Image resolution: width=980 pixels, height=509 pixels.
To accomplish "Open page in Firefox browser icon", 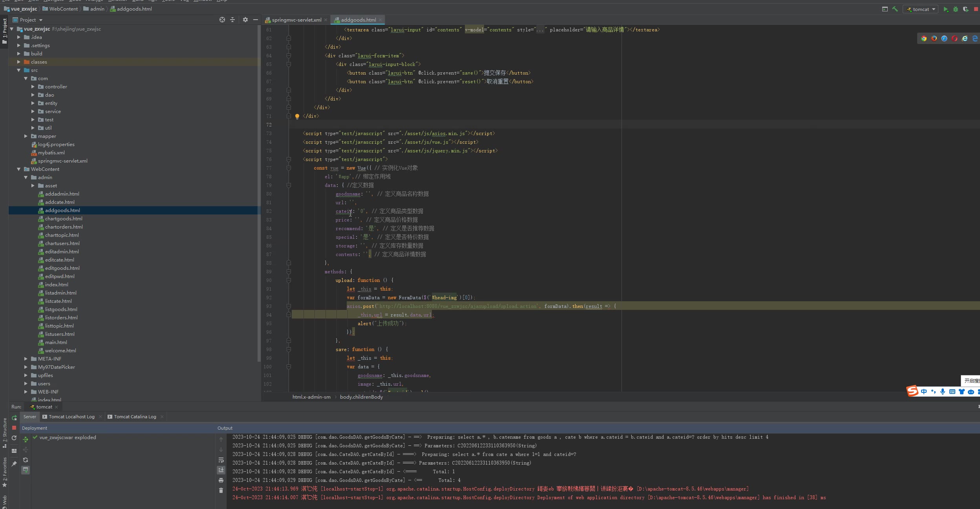I will point(934,38).
